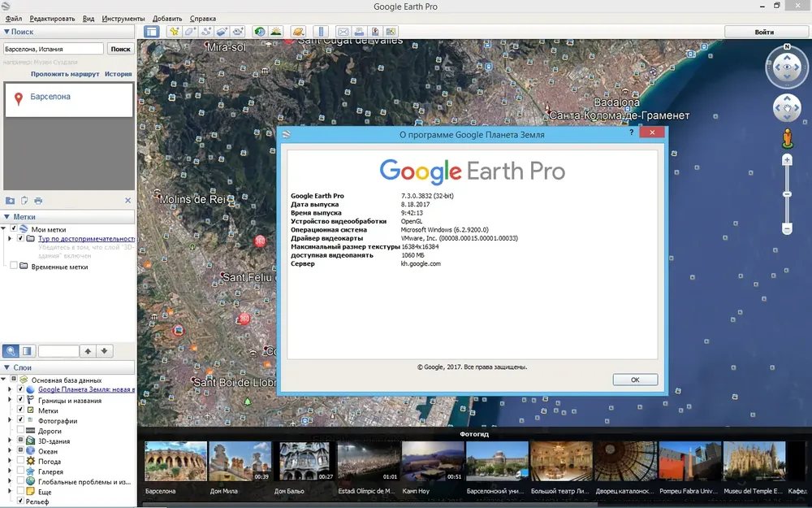
Task: Click the search field with Барселона, Испания
Action: pyautogui.click(x=54, y=49)
